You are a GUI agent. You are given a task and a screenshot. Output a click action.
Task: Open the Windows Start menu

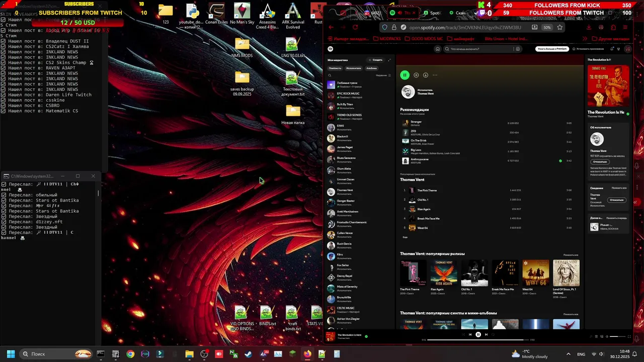pyautogui.click(x=11, y=354)
